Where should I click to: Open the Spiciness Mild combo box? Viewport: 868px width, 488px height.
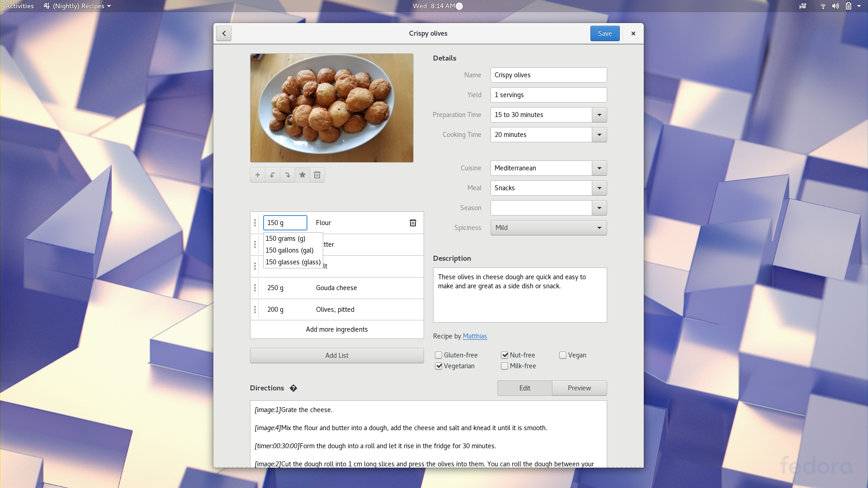click(x=548, y=228)
